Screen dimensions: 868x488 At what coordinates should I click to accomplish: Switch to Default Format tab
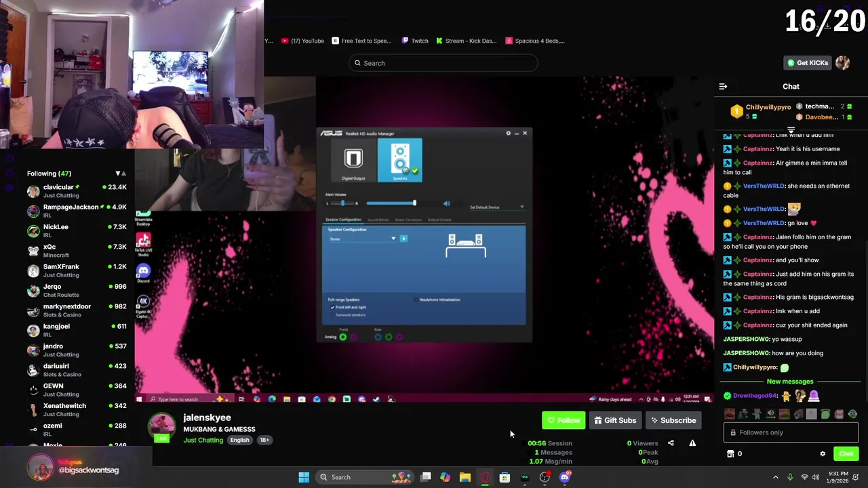coord(439,220)
